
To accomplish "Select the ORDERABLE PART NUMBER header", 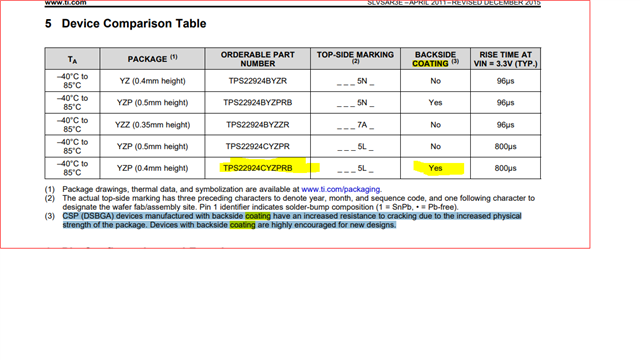I will pos(258,59).
